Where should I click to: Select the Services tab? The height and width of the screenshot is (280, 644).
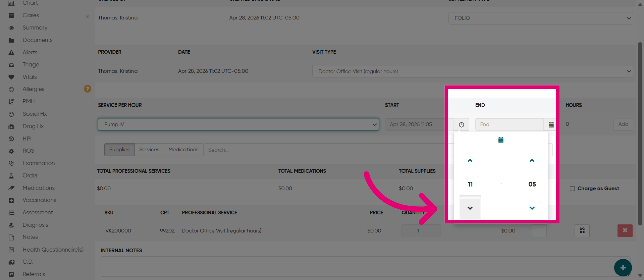(149, 150)
